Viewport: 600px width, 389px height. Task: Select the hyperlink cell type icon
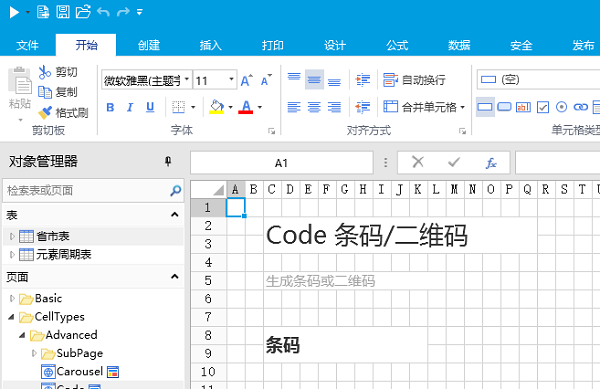pos(580,107)
